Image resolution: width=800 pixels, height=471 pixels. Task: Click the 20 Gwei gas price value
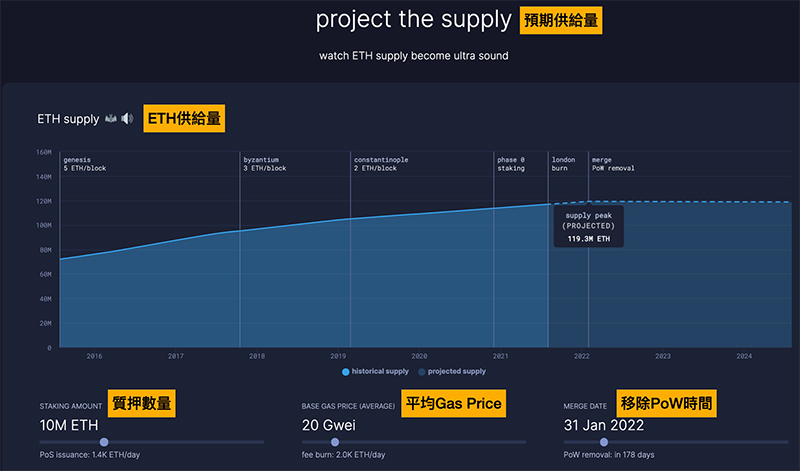[x=329, y=425]
